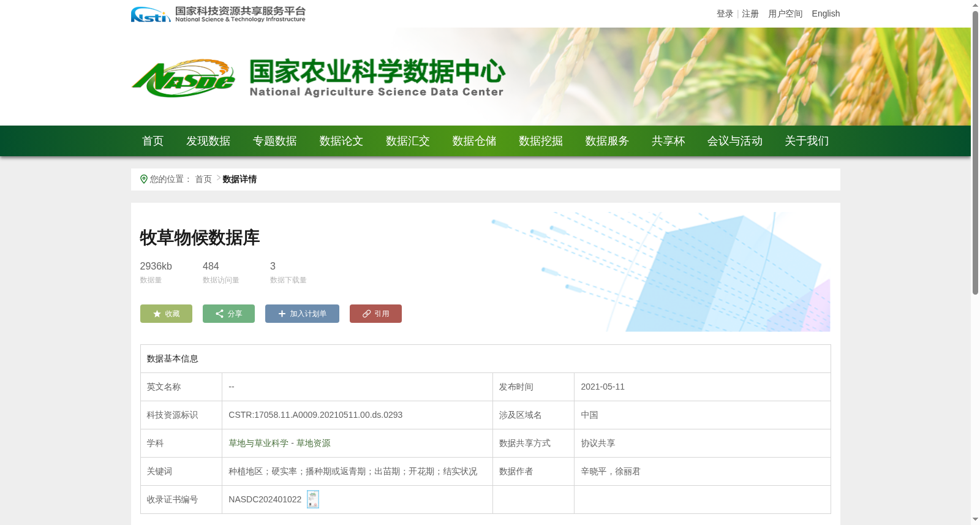Open the certificate thumbnail next to NASDC202401022
Image resolution: width=980 pixels, height=525 pixels.
point(313,499)
